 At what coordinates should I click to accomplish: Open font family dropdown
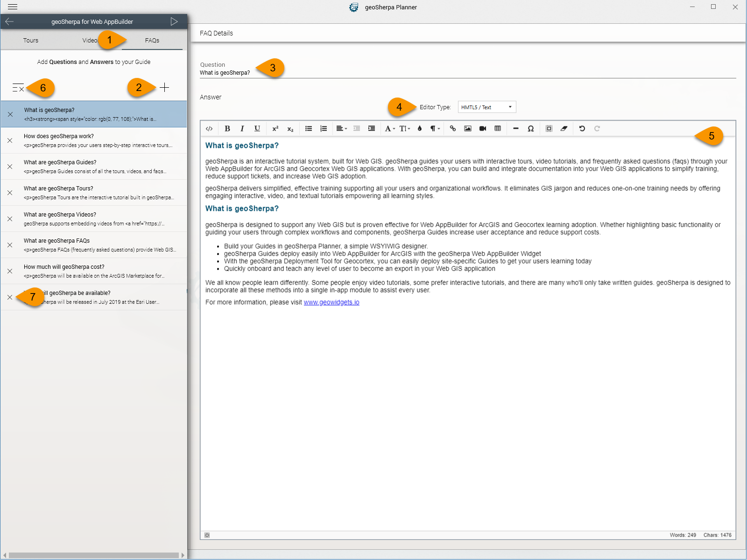point(390,129)
